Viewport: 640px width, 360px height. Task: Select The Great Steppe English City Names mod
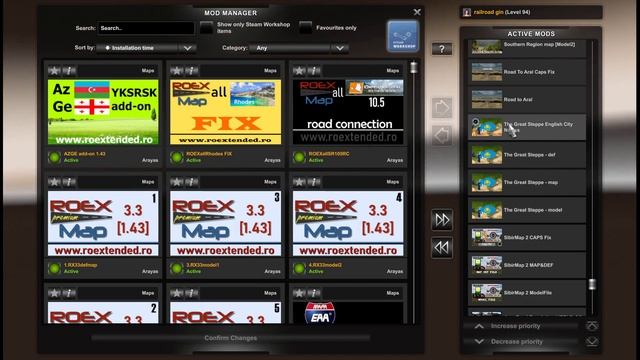[527, 127]
